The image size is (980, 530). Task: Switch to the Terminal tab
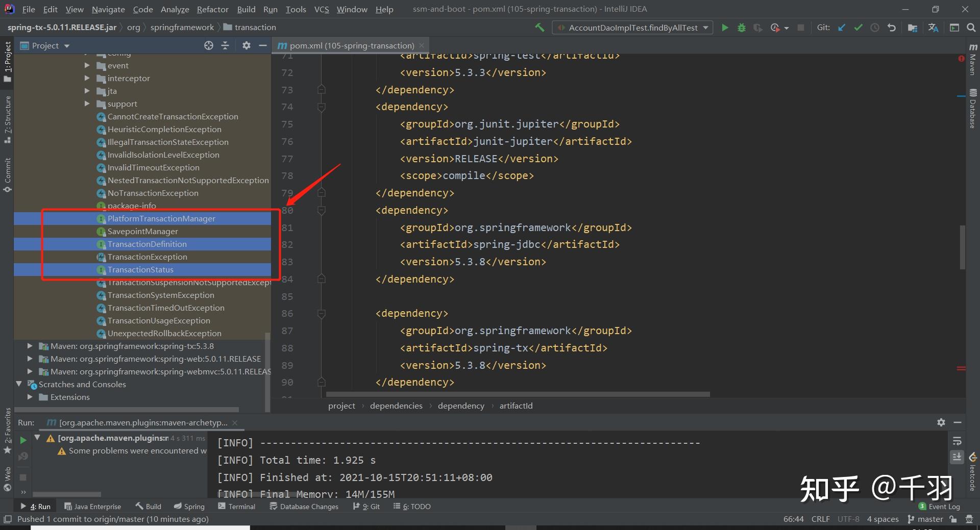tap(236, 507)
